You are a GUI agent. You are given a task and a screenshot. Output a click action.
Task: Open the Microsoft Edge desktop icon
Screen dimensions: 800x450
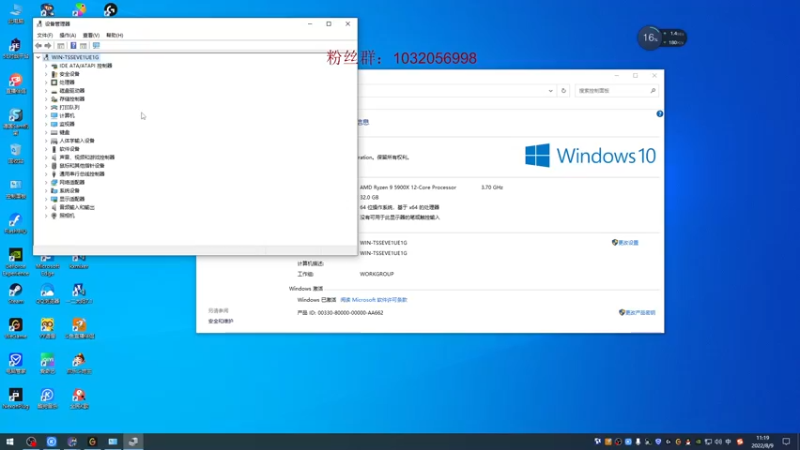(47, 262)
